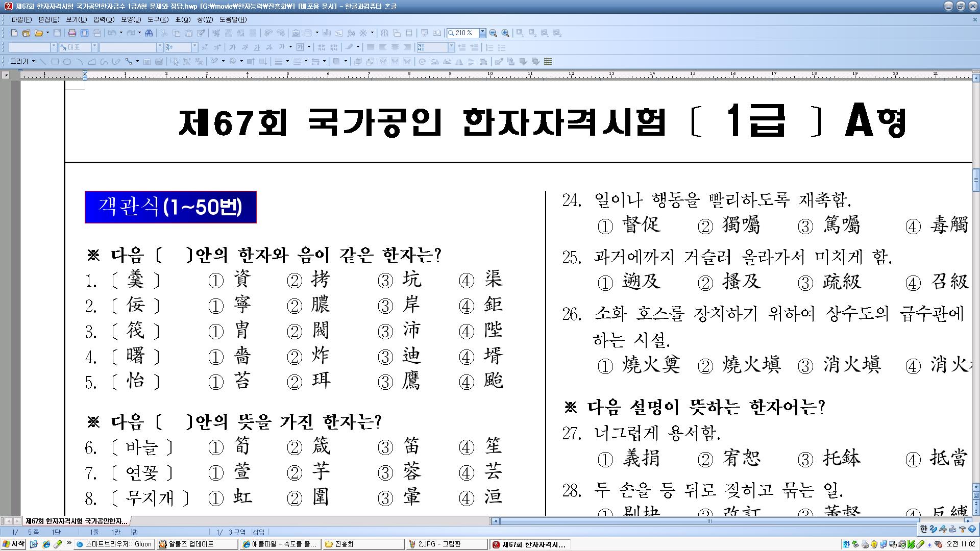Click the open folder icon
The image size is (980, 551).
[x=38, y=33]
